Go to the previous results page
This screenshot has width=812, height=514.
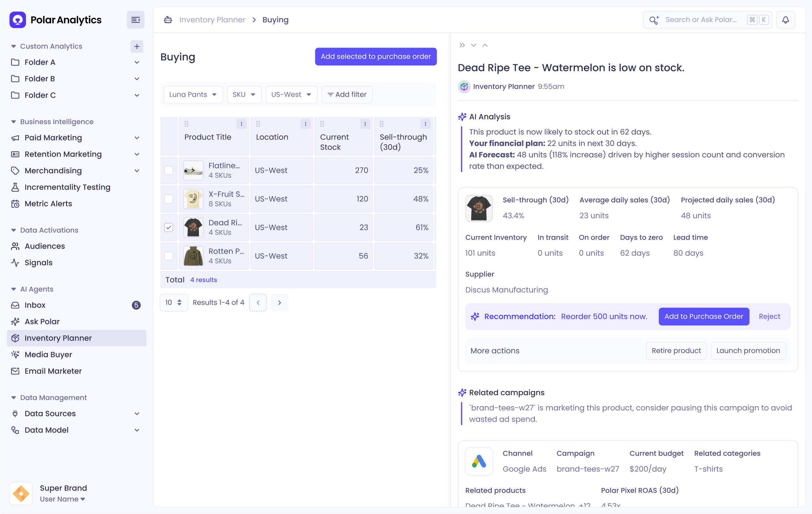coord(258,303)
